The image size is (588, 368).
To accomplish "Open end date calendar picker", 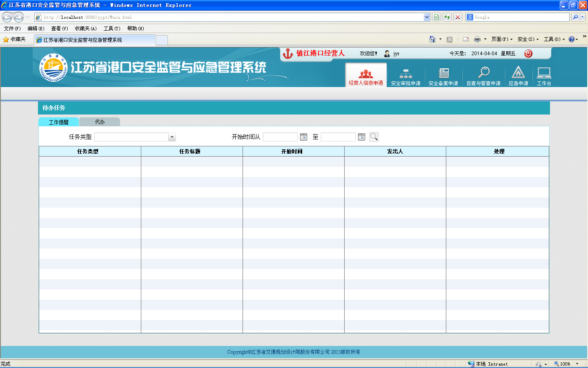I will pos(361,137).
